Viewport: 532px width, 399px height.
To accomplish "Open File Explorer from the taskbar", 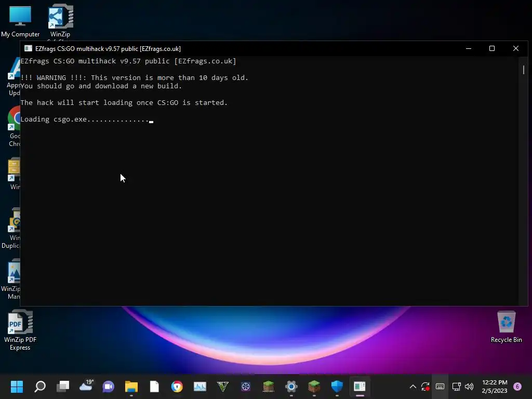I will coord(131,387).
